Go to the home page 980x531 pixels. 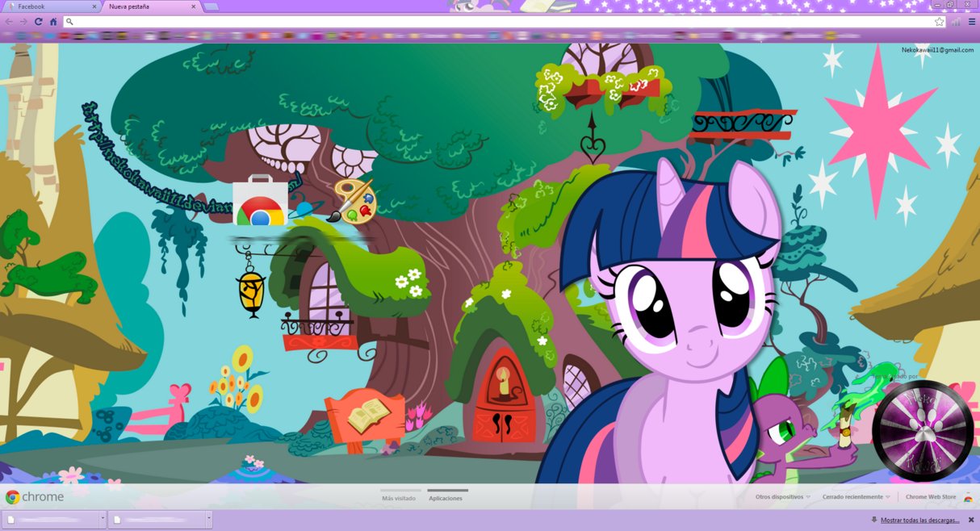pos(53,21)
